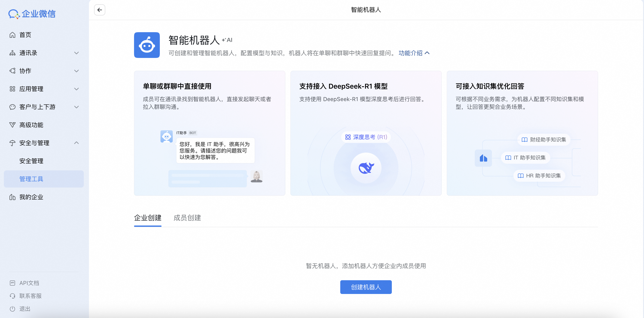
Task: Click the blue knowledge base hub icon
Action: tap(483, 158)
